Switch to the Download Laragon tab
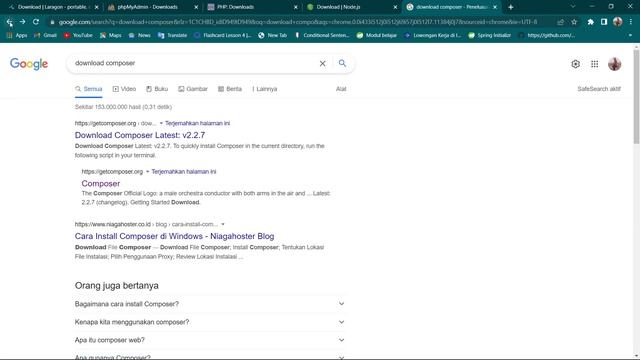Screen dimensions: 640x360 click(52, 7)
